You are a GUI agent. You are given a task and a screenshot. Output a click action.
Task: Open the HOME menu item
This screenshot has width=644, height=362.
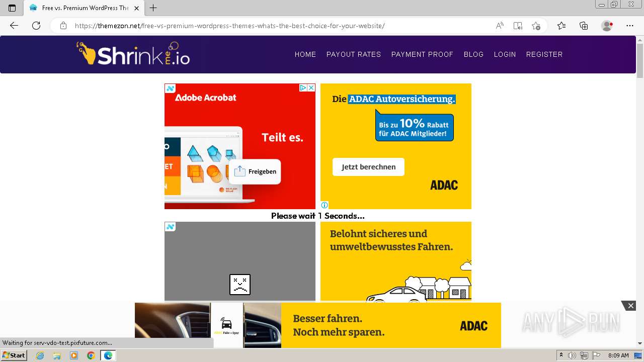(x=305, y=54)
